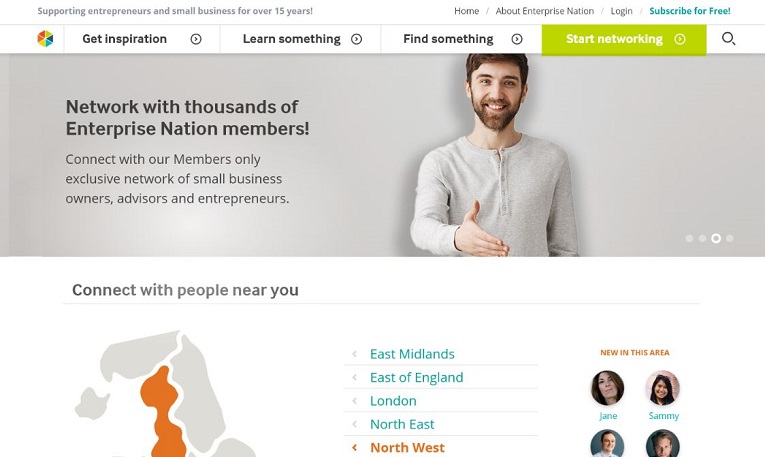Open Jane's profile photo

pos(607,388)
